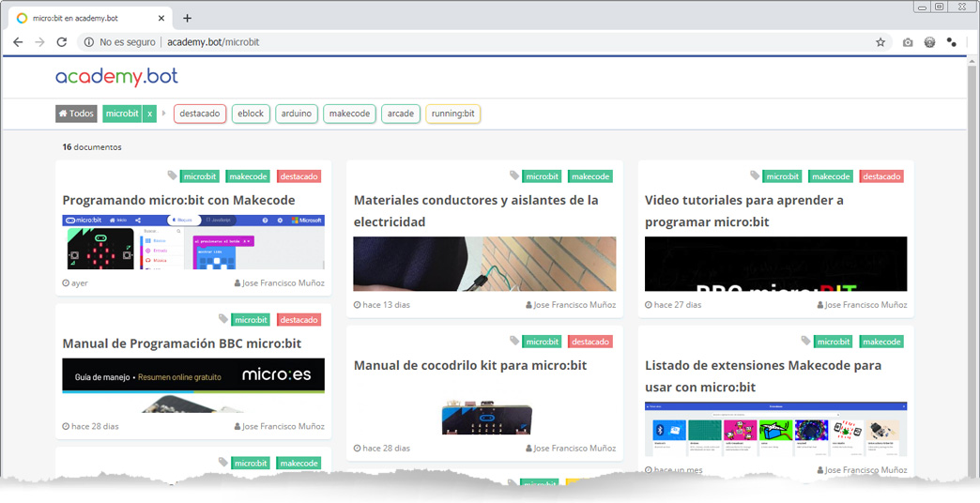Click 'makecode' tag on Materiales conductores card
The width and height of the screenshot is (980, 503).
[x=590, y=176]
